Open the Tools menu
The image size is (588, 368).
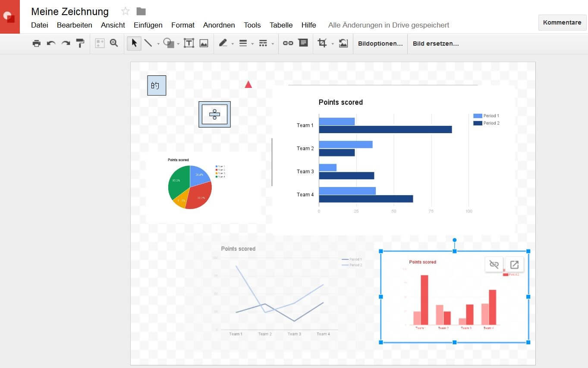[x=252, y=25]
